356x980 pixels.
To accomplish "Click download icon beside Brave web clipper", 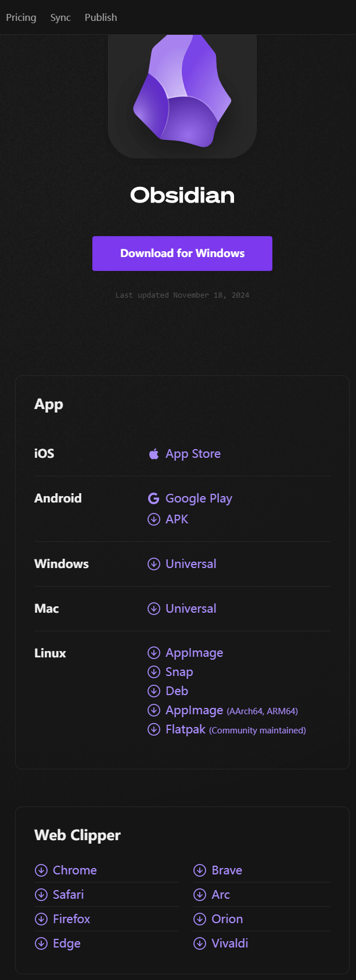I will (200, 870).
